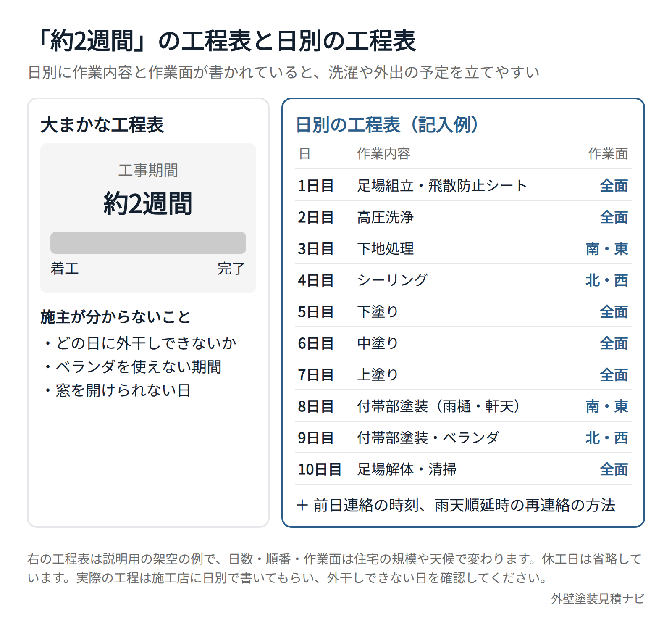Click the 完了 label under the bar
The width and height of the screenshot is (672, 622).
tap(231, 268)
